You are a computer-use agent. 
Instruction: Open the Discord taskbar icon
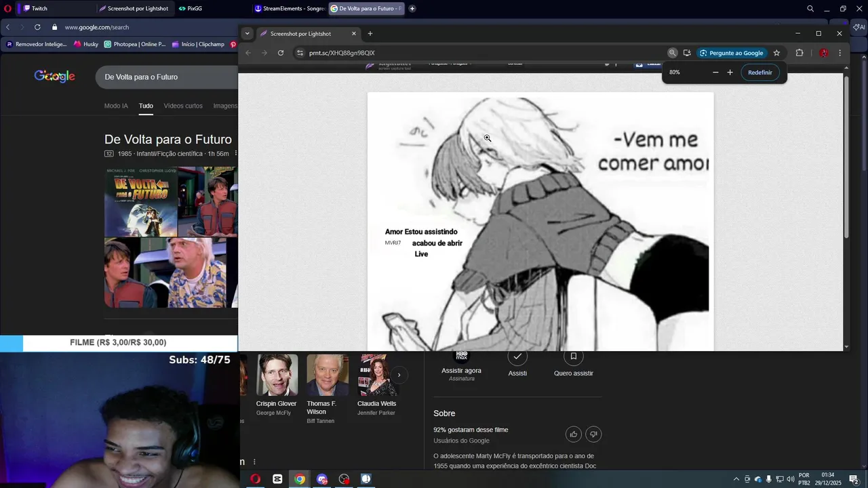tap(321, 479)
